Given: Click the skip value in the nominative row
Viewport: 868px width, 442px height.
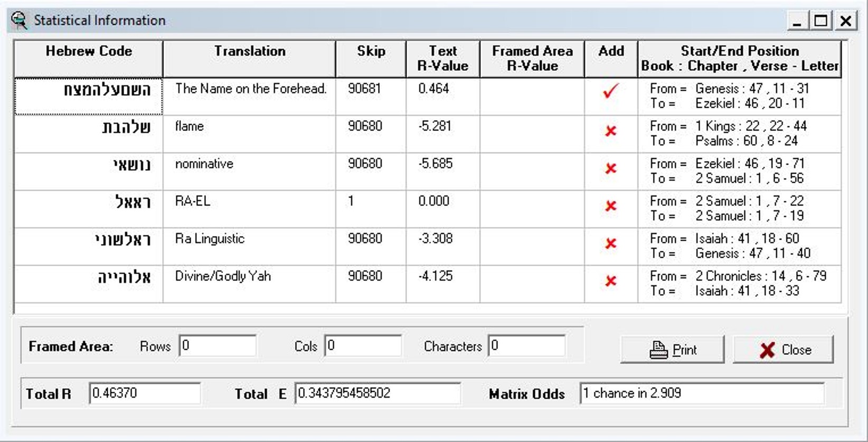Looking at the screenshot, I should [x=364, y=164].
